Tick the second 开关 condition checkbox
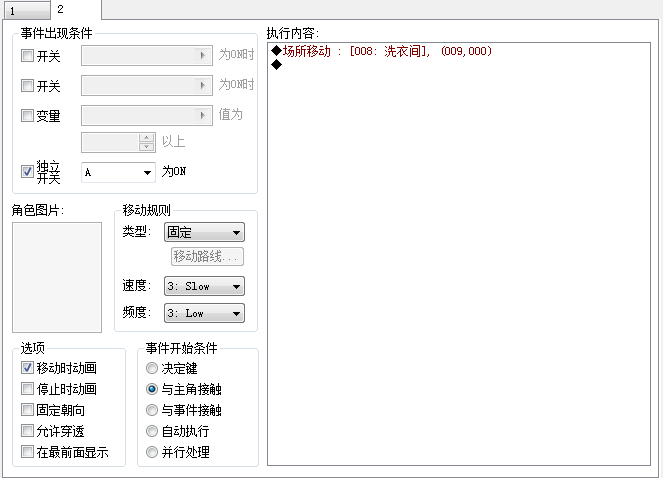663x478 pixels. (x=27, y=85)
